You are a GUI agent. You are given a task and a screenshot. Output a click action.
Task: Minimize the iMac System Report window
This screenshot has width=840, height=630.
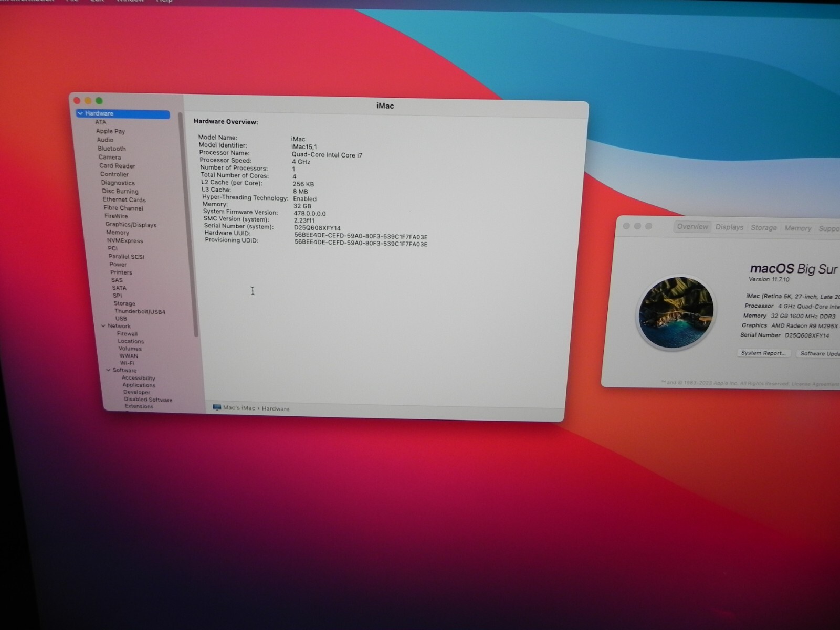[x=88, y=100]
